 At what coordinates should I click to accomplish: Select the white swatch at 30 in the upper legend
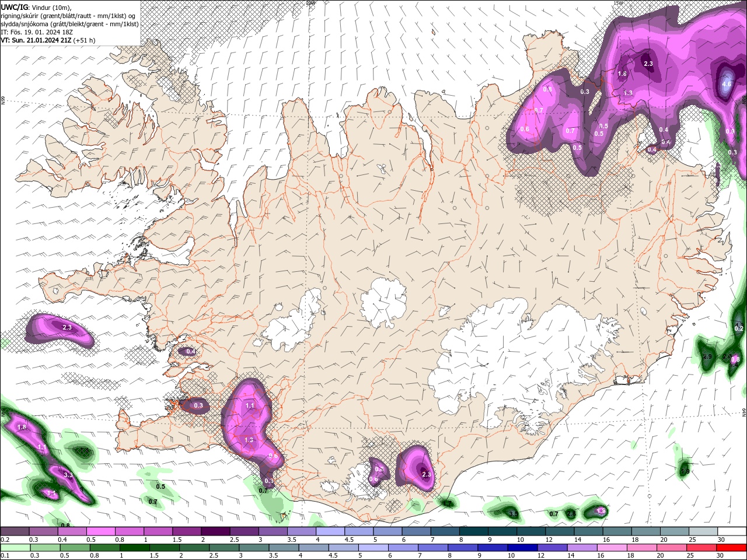click(732, 531)
